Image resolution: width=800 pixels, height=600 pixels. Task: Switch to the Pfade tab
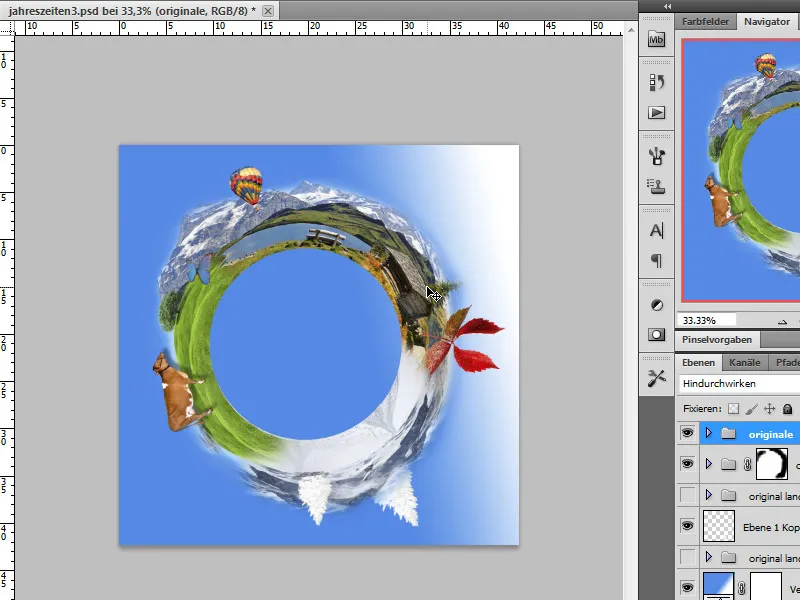787,363
